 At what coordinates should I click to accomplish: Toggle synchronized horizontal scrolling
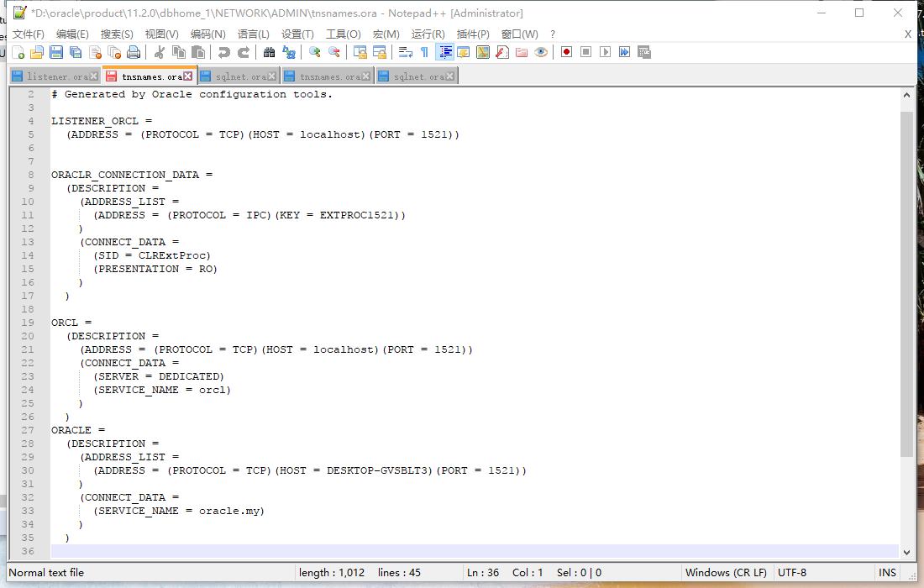380,52
